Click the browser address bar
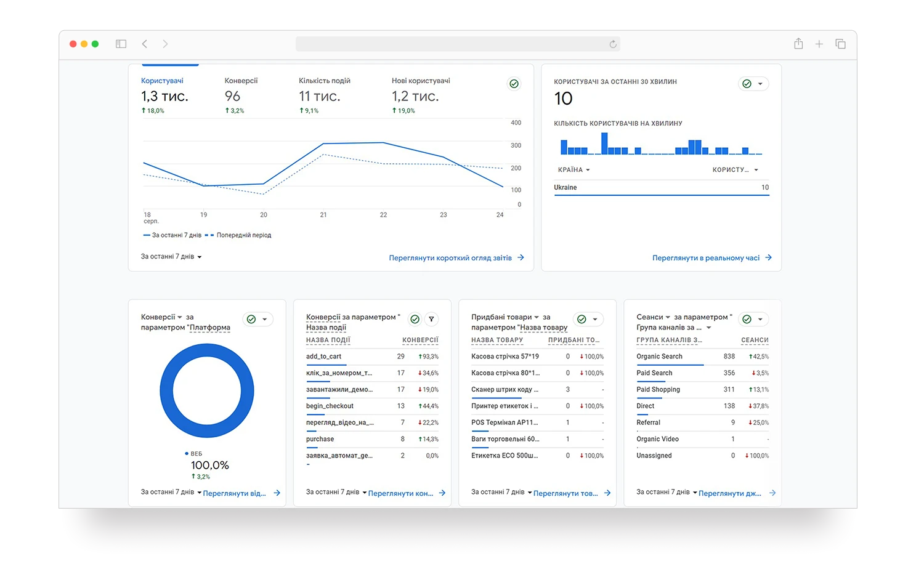Image resolution: width=924 pixels, height=585 pixels. coord(456,44)
